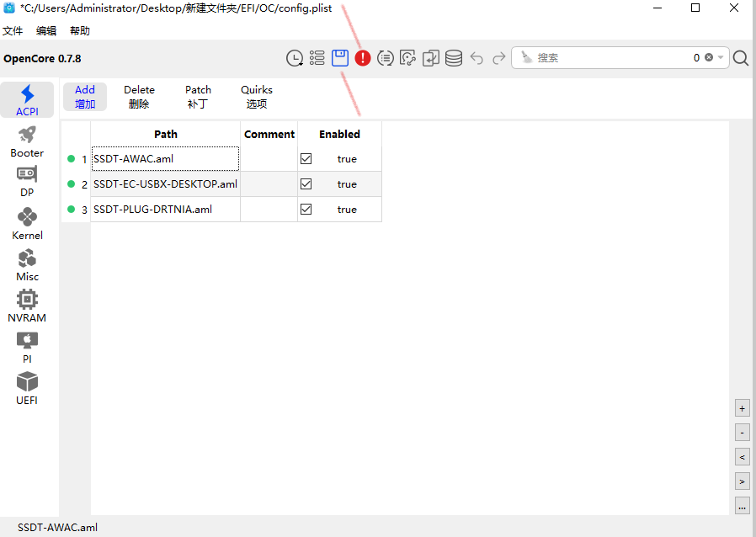Save the config with floppy disk icon
Screen dimensions: 756x537
click(340, 58)
